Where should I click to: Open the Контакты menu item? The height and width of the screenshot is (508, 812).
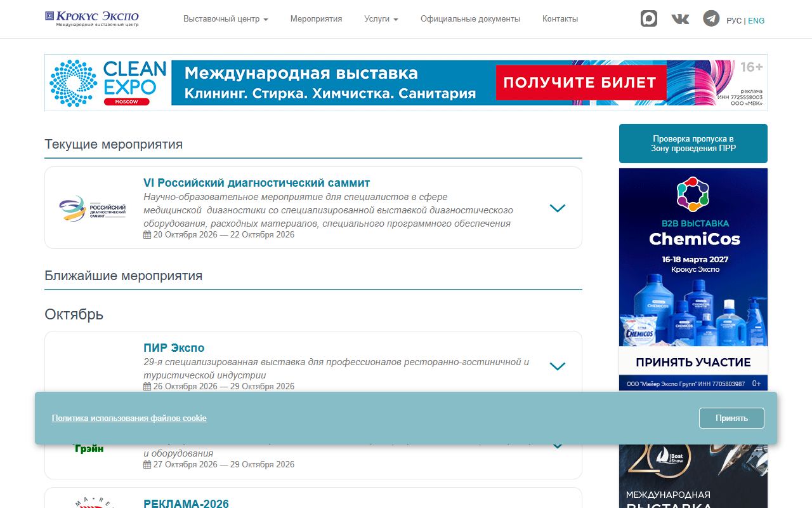pyautogui.click(x=560, y=19)
